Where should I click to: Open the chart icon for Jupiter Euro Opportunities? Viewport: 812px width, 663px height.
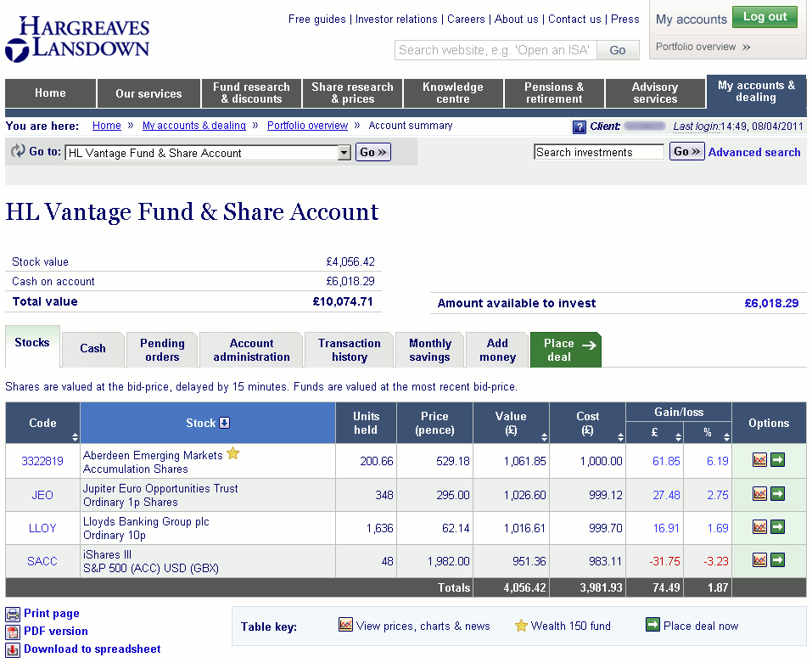tap(759, 493)
